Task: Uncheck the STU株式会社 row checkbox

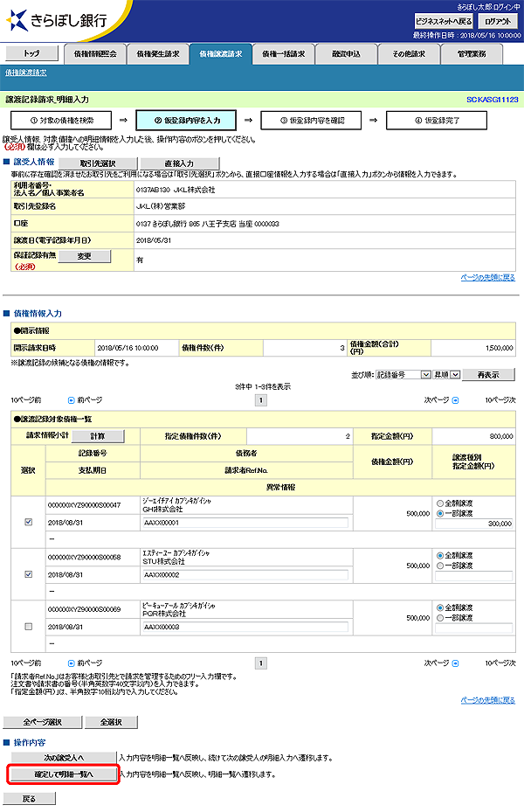Action: (x=29, y=574)
